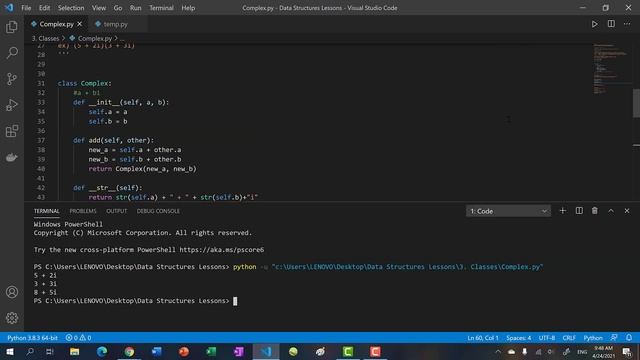Viewport: 640px width, 360px height.
Task: Open Chrome from the taskbar
Action: (129, 351)
